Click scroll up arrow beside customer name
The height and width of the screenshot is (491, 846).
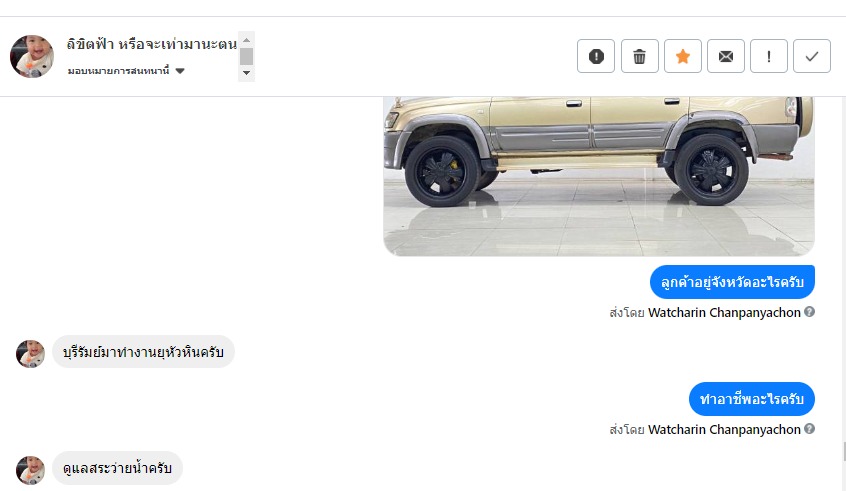(246, 39)
